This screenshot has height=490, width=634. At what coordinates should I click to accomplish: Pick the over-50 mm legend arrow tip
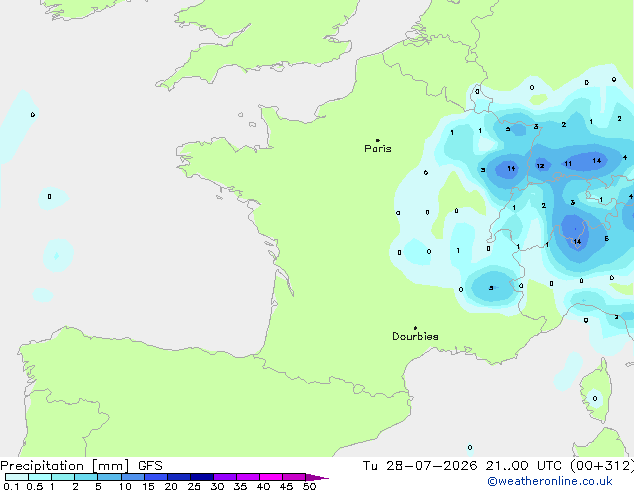click(x=317, y=477)
